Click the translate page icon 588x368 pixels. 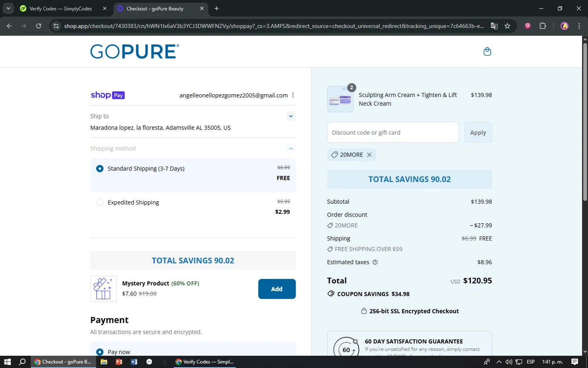494,26
